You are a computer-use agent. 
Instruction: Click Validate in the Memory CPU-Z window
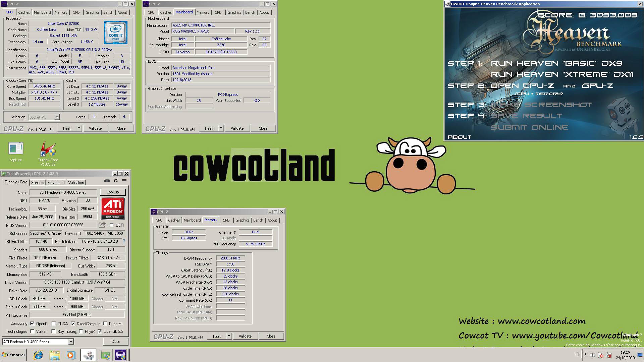(245, 336)
